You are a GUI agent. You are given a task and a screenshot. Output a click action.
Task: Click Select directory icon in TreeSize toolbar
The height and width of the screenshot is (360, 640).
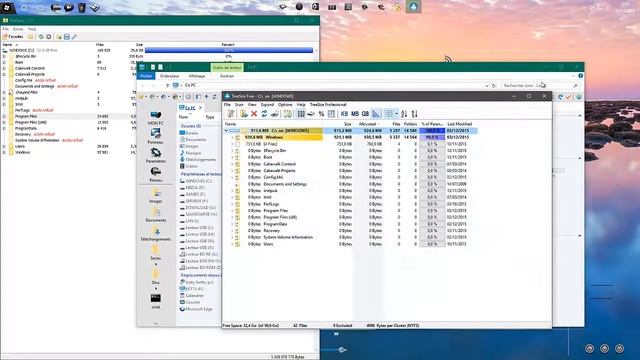pyautogui.click(x=244, y=114)
